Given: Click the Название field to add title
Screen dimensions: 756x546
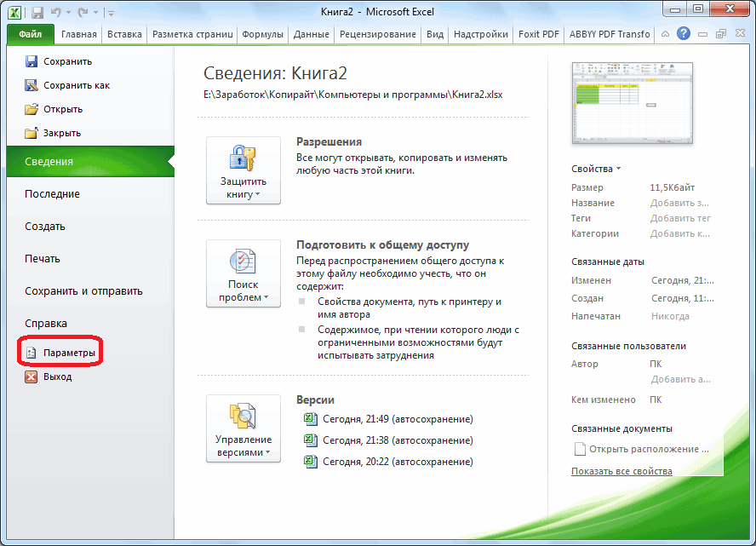Looking at the screenshot, I should (679, 203).
